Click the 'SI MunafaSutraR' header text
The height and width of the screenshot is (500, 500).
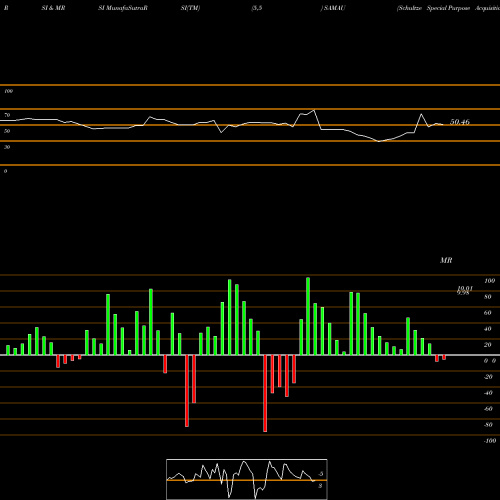tap(123, 8)
